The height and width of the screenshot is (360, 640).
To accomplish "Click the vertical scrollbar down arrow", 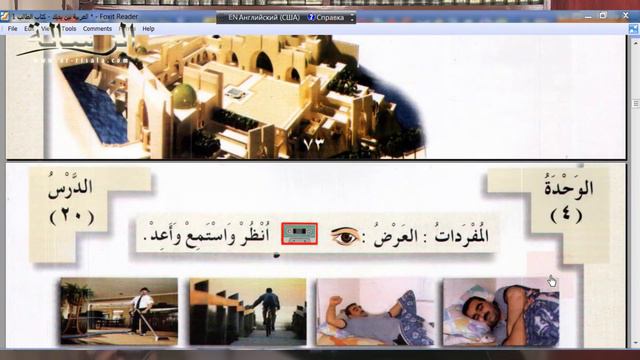I will pos(636,343).
